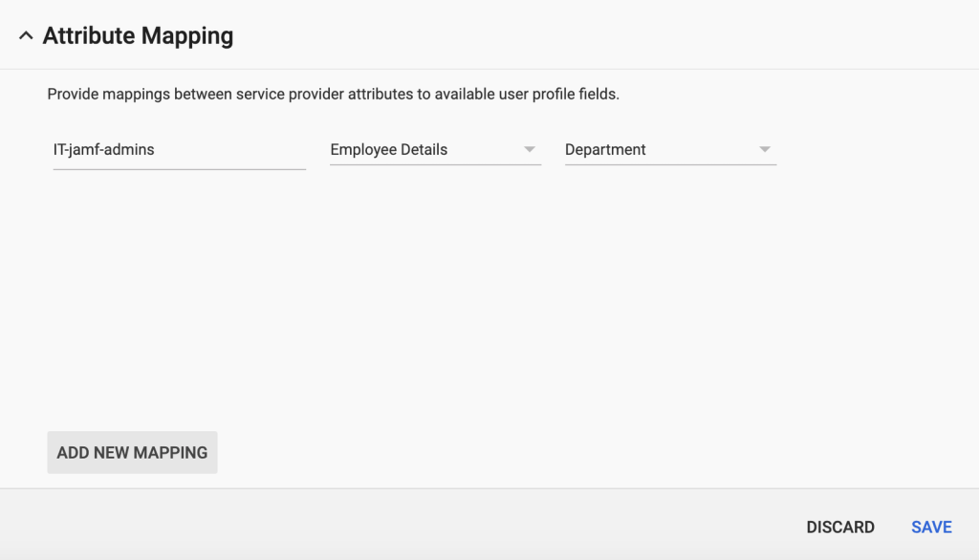Image resolution: width=979 pixels, height=560 pixels.
Task: Click empty space at end of IT-jamf-admins field
Action: [268, 150]
